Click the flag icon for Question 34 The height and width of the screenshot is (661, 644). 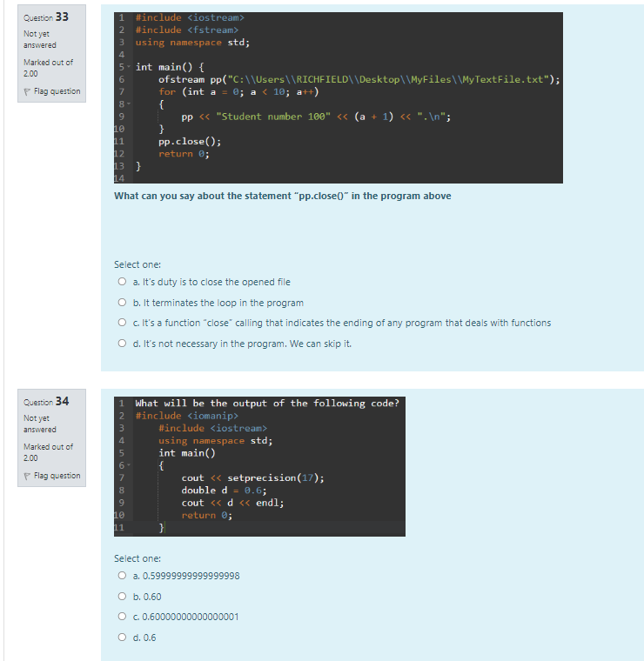click(27, 476)
